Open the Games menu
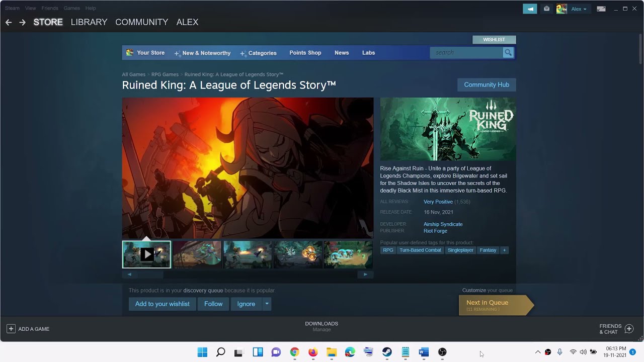 coord(71,8)
